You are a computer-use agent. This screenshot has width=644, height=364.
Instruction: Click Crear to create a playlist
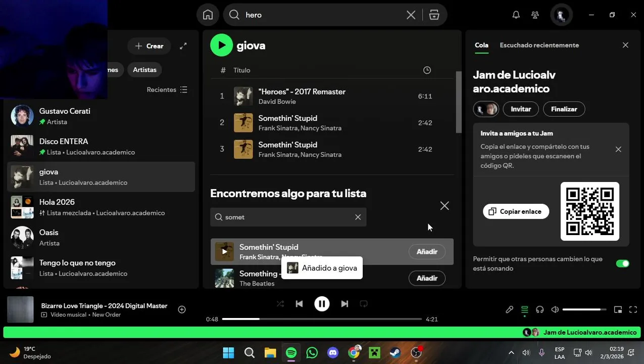point(149,46)
